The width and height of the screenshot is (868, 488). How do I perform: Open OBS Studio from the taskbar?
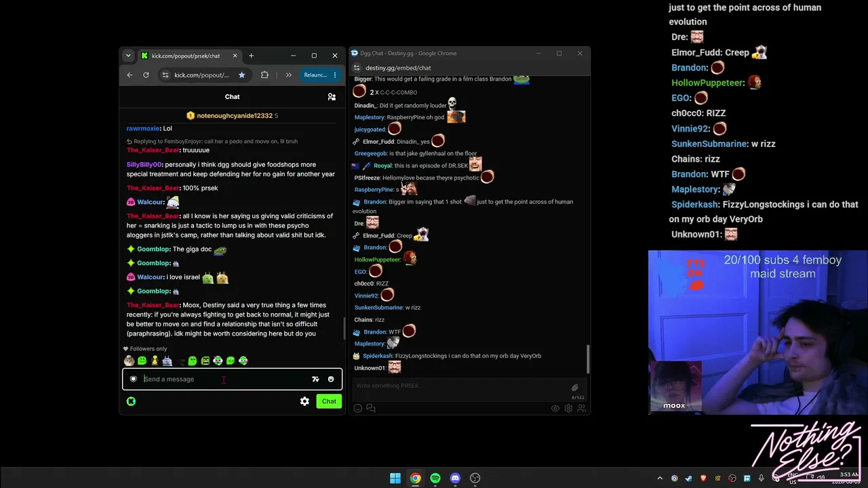pyautogui.click(x=475, y=479)
